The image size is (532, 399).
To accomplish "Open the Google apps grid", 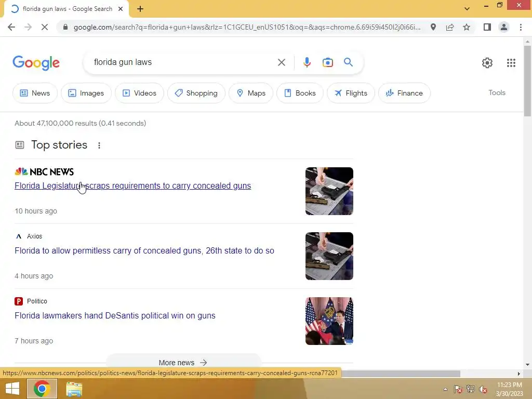I will [511, 63].
